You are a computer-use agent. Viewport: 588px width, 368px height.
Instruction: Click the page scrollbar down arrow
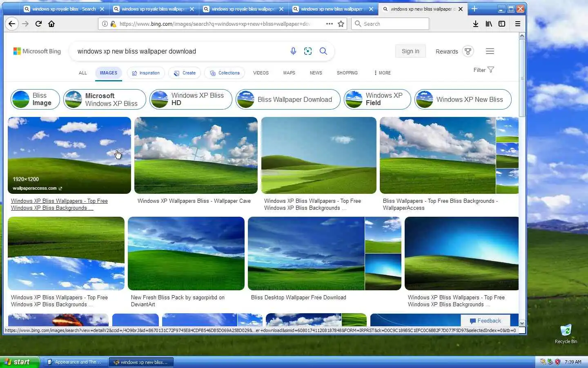tap(522, 323)
